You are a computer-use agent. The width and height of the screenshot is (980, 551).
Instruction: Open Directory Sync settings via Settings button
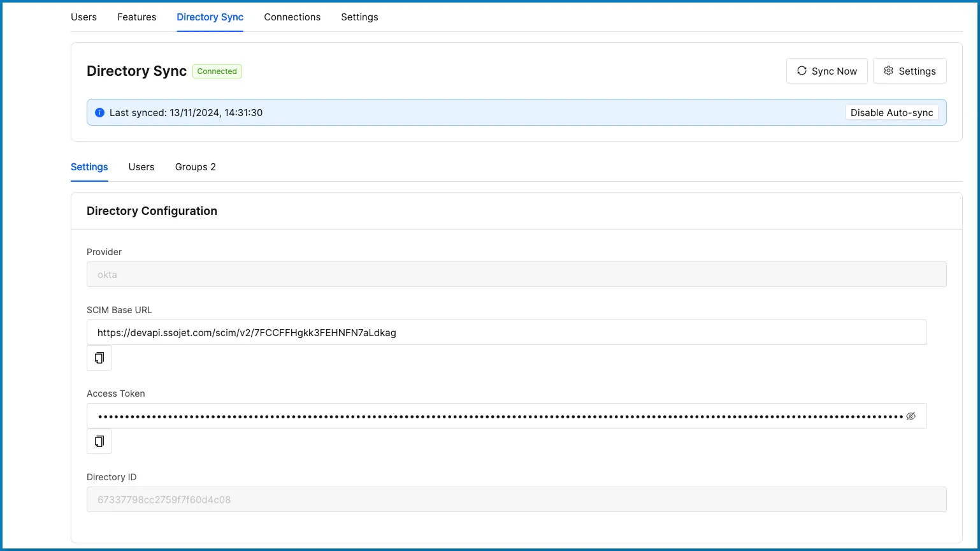909,71
